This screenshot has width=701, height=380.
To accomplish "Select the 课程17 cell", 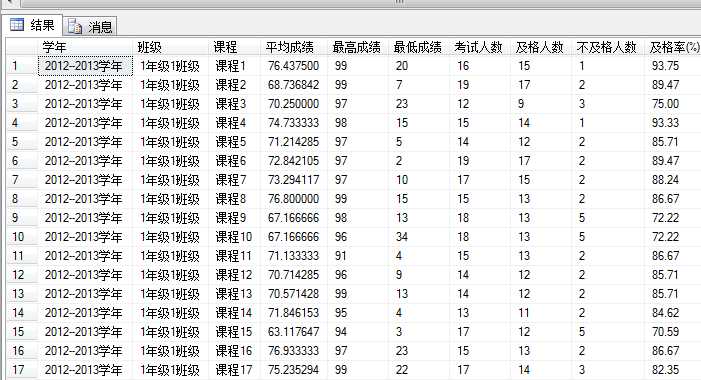I will click(234, 370).
